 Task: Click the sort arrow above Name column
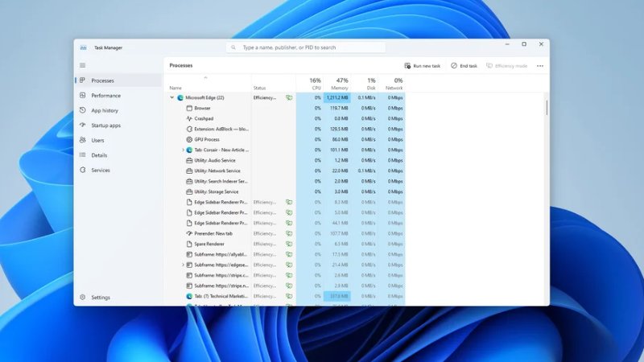205,77
